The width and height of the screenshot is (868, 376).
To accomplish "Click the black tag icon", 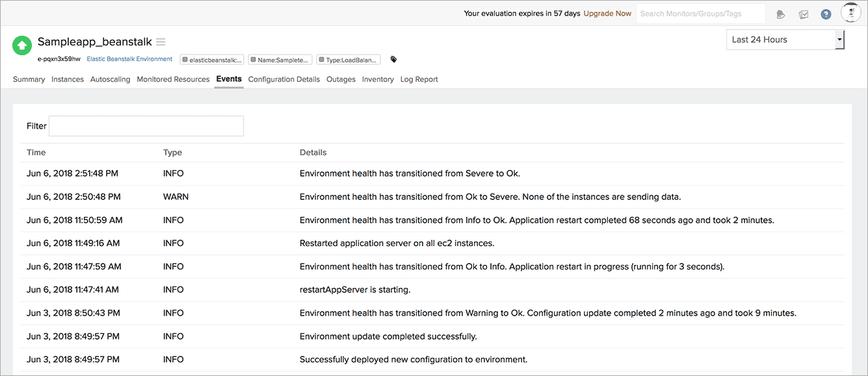I will 393,60.
